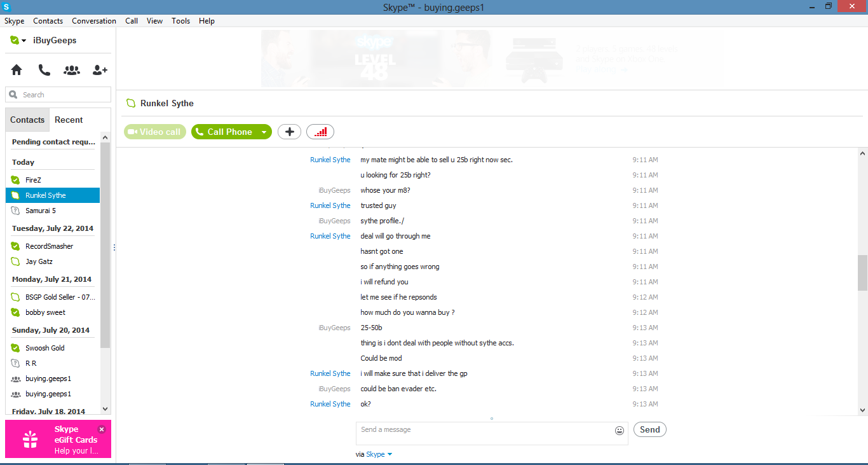Screen dimensions: 868x465
Task: Click iBuyGeeps profile name
Action: tap(55, 40)
